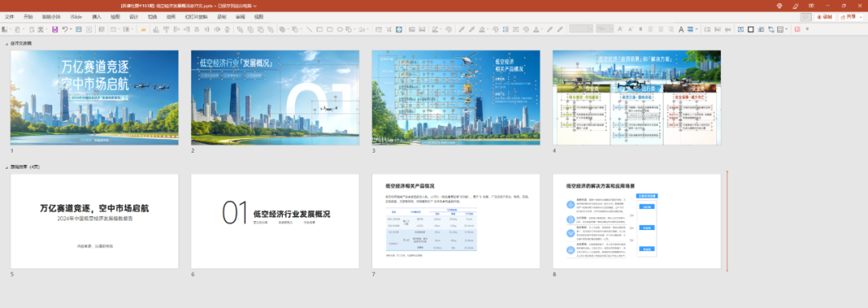Click the pen icon in title bar

point(796,6)
